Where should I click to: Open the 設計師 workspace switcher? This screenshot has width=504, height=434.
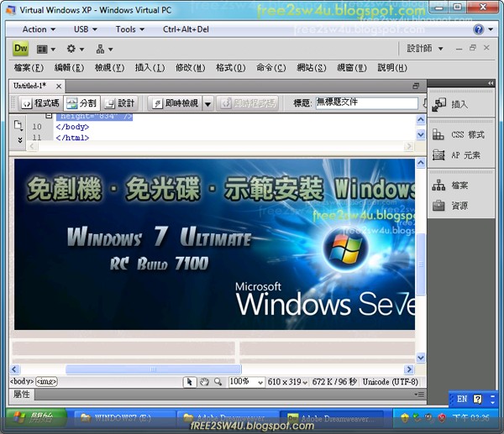click(425, 49)
